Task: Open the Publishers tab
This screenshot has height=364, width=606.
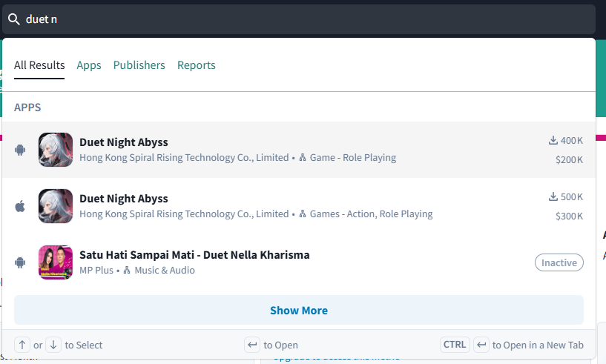Action: [x=139, y=65]
